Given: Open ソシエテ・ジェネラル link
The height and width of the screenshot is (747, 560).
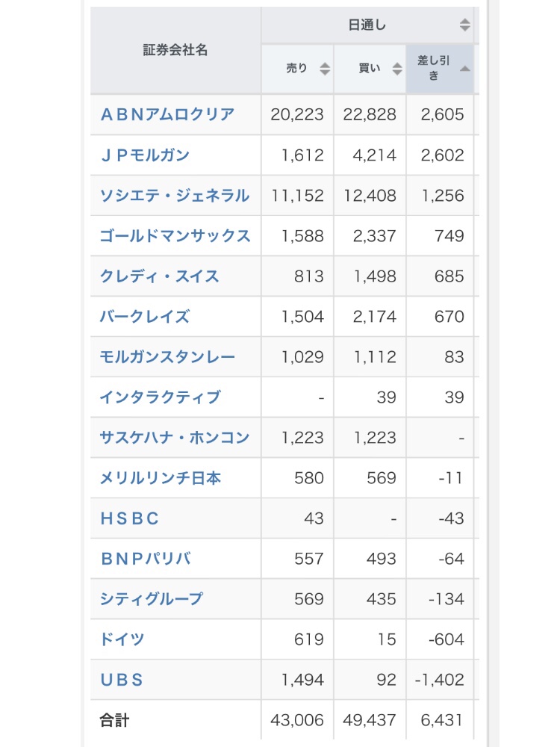Looking at the screenshot, I should click(x=175, y=195).
